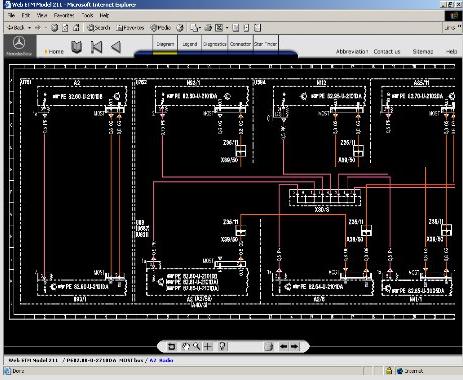
Task: Click the plus crosshair tool
Action: tap(208, 347)
